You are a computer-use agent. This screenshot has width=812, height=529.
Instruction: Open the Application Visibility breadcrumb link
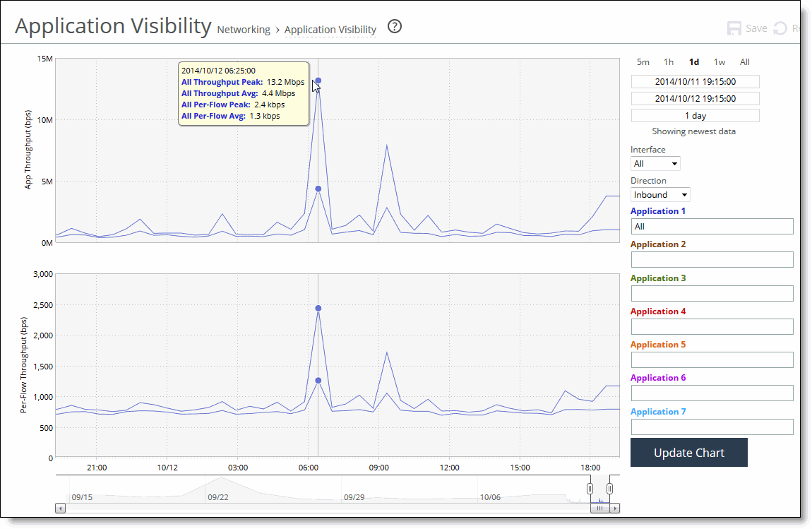330,30
